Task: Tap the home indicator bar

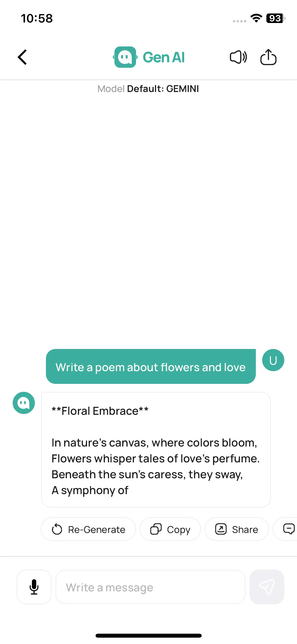Action: [x=149, y=636]
